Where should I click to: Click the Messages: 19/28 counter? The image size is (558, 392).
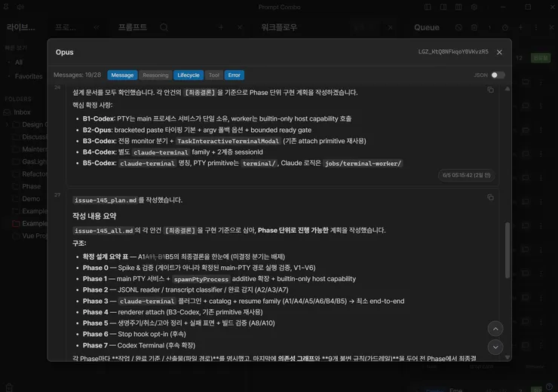click(x=77, y=75)
